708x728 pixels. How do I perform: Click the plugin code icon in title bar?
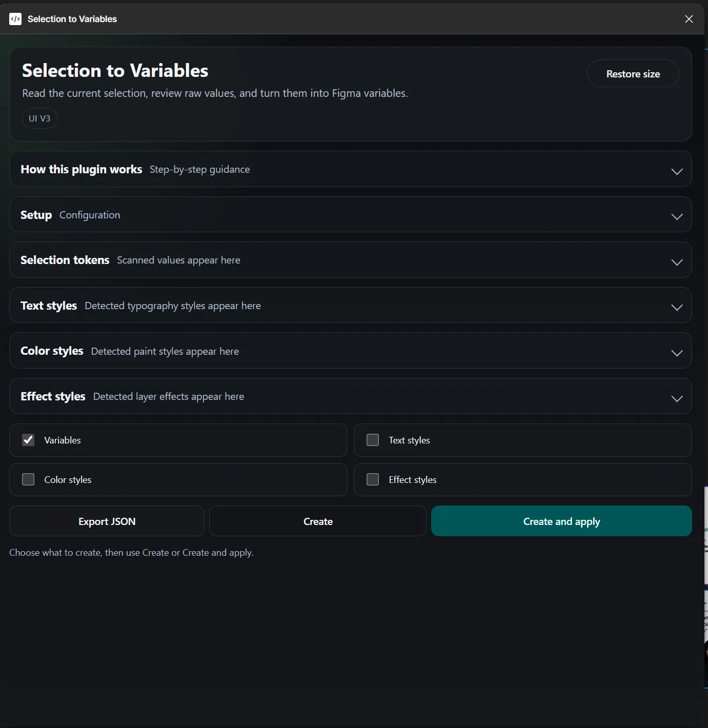pos(15,19)
